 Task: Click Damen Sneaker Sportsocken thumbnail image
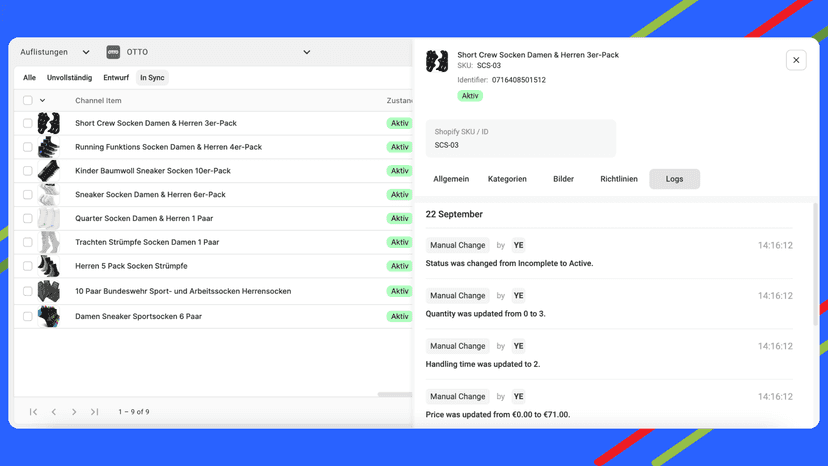pyautogui.click(x=49, y=316)
